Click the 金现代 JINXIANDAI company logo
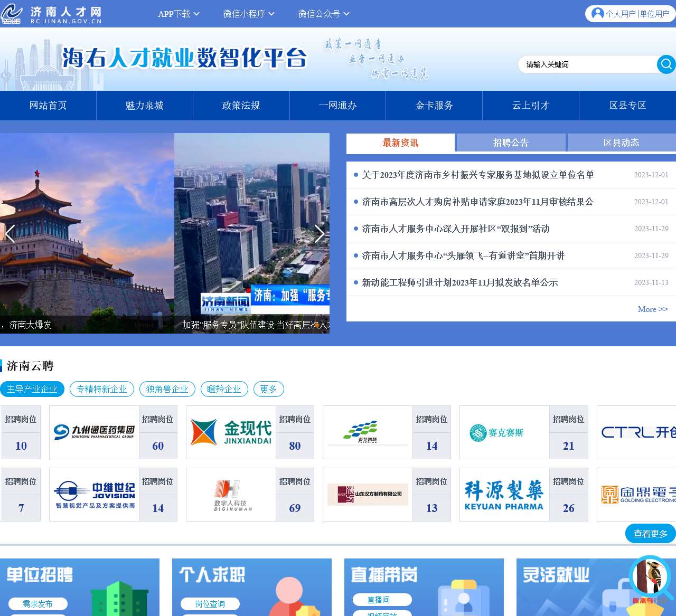Viewport: 676px width, 616px height. pos(230,432)
